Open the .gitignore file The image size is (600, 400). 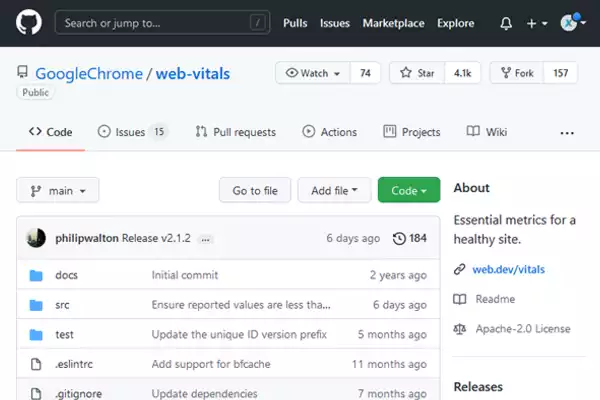78,394
